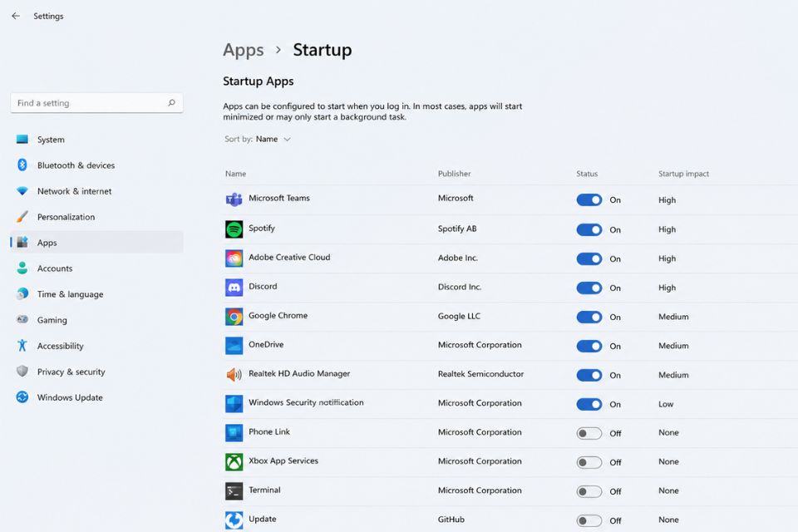Click the Google Chrome icon
Image resolution: width=798 pixels, height=532 pixels.
pos(234,317)
